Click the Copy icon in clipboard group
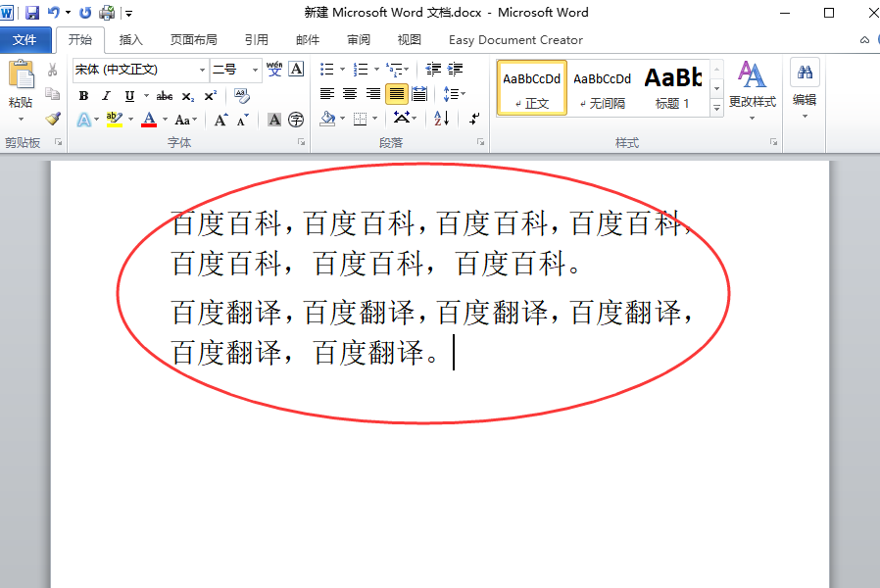The image size is (880, 588). 52,94
